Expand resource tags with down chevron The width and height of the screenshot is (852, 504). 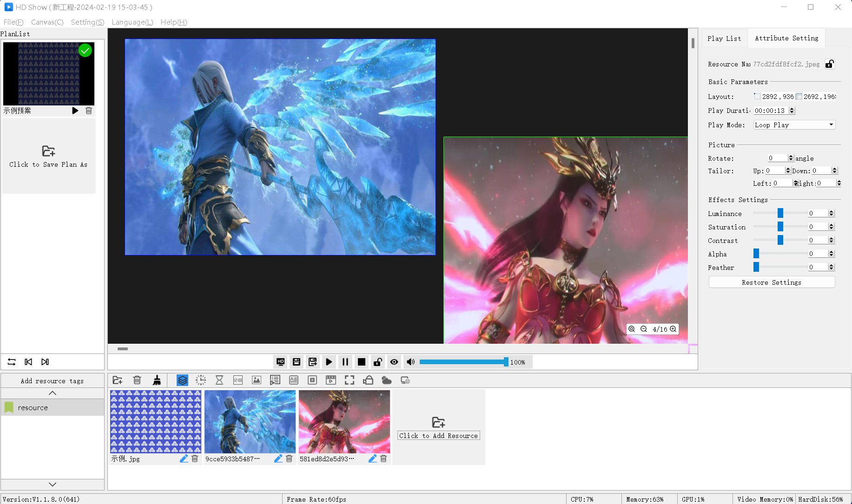point(52,484)
